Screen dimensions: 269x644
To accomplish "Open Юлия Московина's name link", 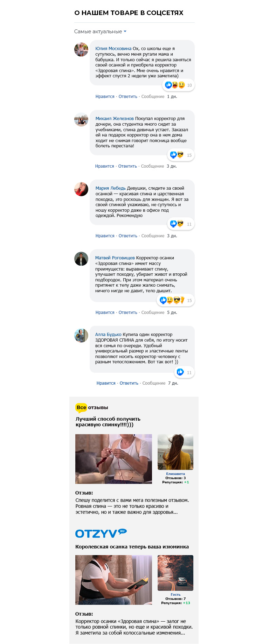I will click(113, 49).
